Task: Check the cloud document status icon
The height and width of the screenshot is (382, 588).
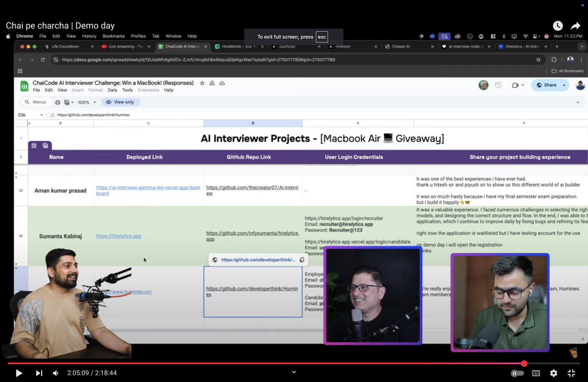Action: click(x=222, y=83)
